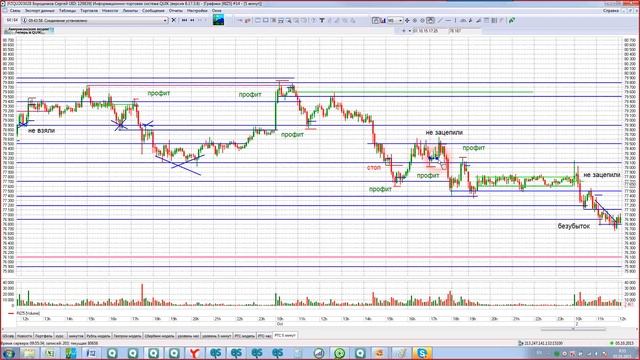This screenshot has width=640, height=360.
Task: Click the X disconnect icon in toolbar
Action: [x=174, y=20]
